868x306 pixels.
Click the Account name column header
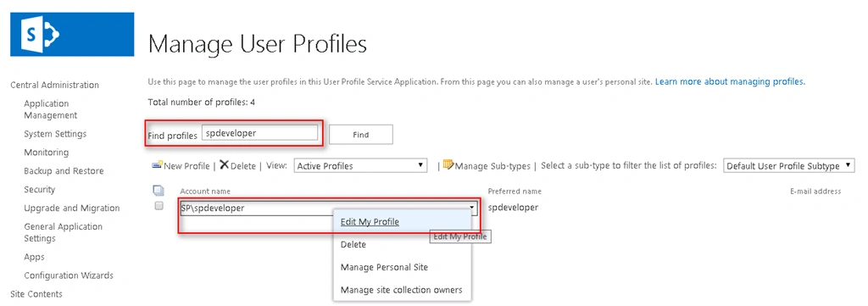point(205,192)
